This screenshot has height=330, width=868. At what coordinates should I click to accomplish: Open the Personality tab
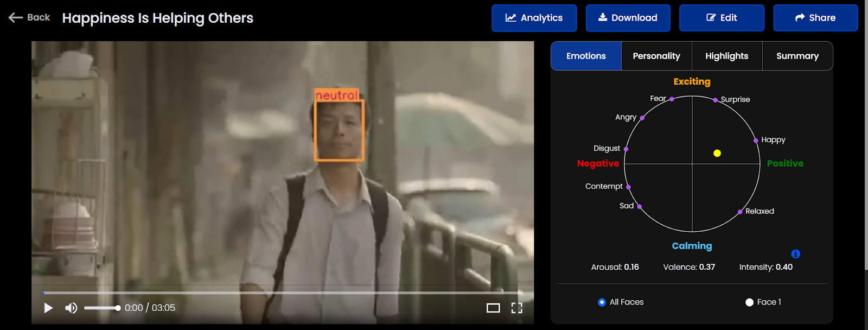click(x=656, y=56)
